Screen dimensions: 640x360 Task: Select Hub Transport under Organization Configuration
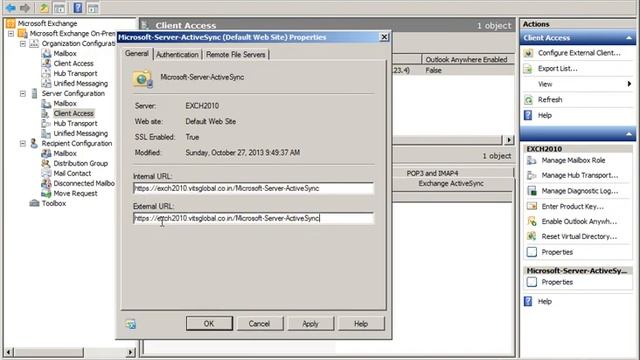(76, 73)
